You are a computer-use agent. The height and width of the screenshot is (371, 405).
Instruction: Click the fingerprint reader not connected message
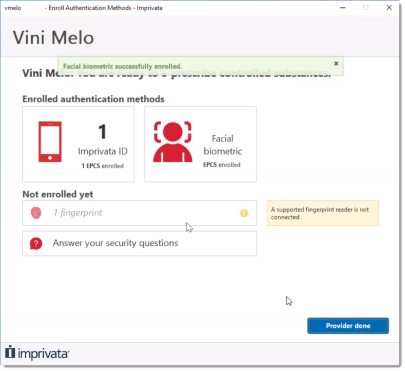[x=323, y=213]
